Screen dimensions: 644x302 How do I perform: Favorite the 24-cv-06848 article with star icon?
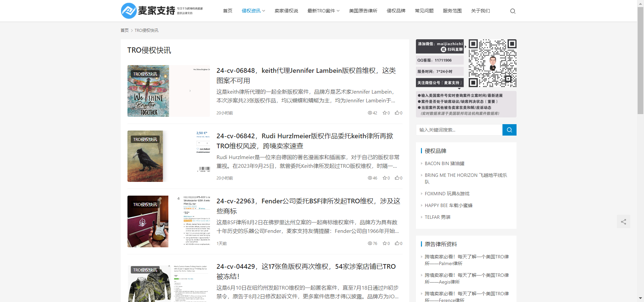386,113
